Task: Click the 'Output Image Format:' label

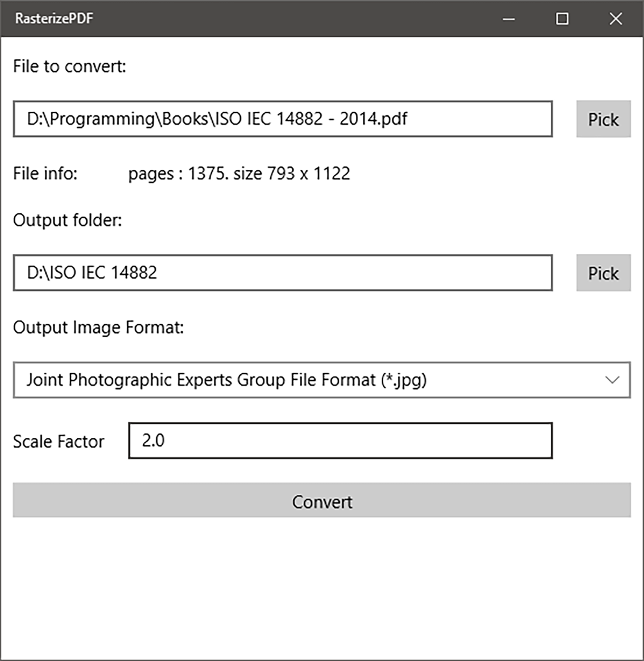Action: (98, 327)
